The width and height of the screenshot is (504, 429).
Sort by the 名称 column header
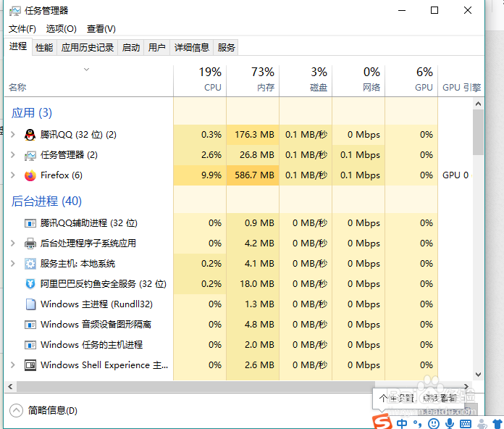[x=89, y=80]
